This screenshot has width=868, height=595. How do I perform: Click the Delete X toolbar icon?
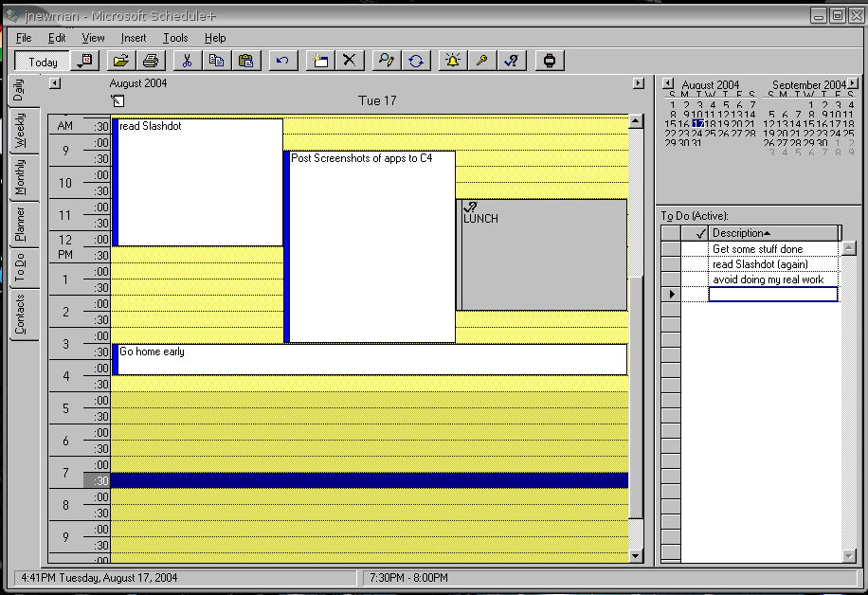349,61
